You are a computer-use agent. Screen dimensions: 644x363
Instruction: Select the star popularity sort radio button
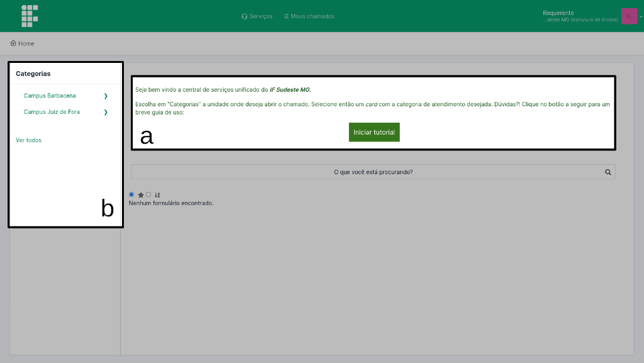(x=131, y=195)
